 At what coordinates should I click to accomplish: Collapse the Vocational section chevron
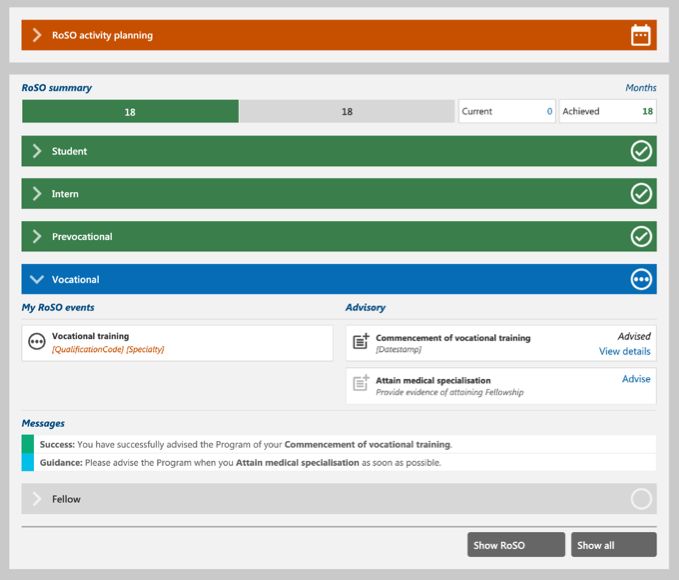point(37,279)
